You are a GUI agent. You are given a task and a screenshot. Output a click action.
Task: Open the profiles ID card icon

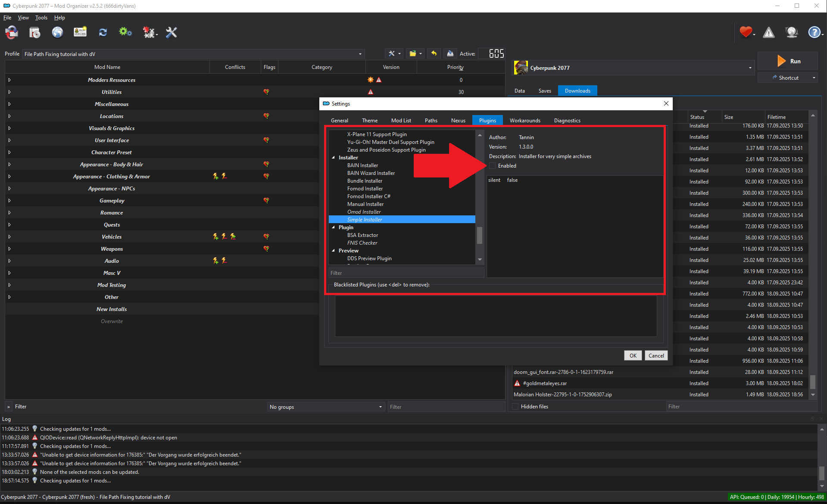[x=80, y=32]
